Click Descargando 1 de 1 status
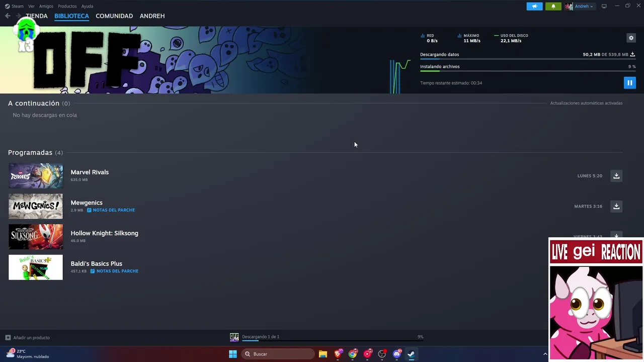This screenshot has height=362, width=644. tap(261, 336)
